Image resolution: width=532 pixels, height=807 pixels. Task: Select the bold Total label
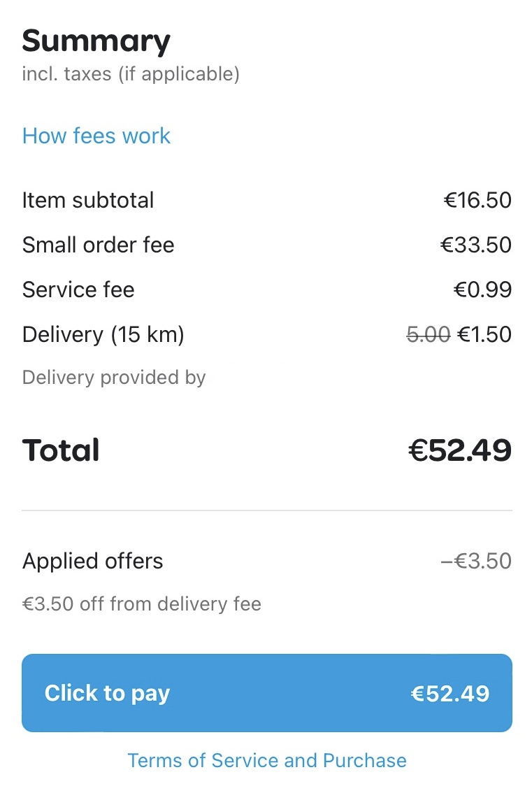pyautogui.click(x=61, y=450)
